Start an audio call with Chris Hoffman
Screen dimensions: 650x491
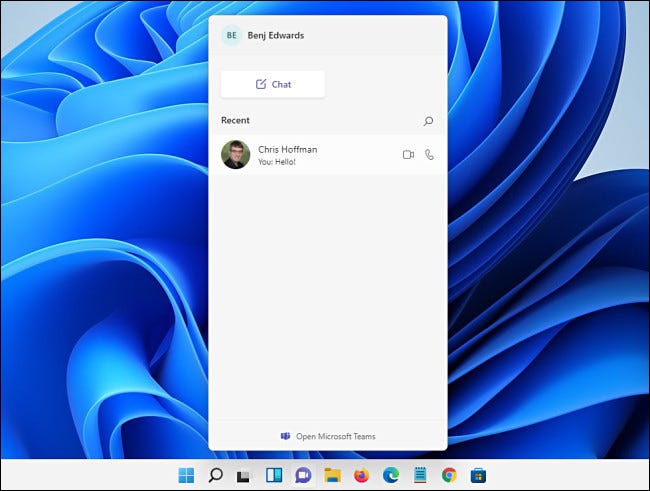pos(429,155)
